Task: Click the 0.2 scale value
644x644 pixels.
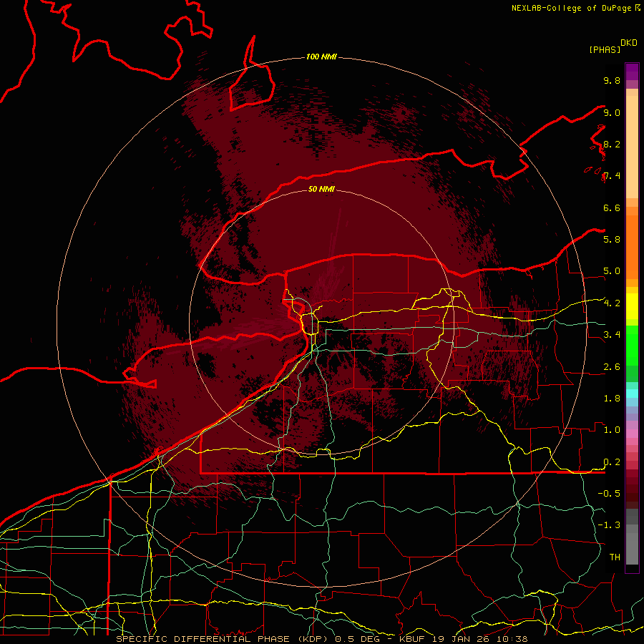Action: point(612,462)
